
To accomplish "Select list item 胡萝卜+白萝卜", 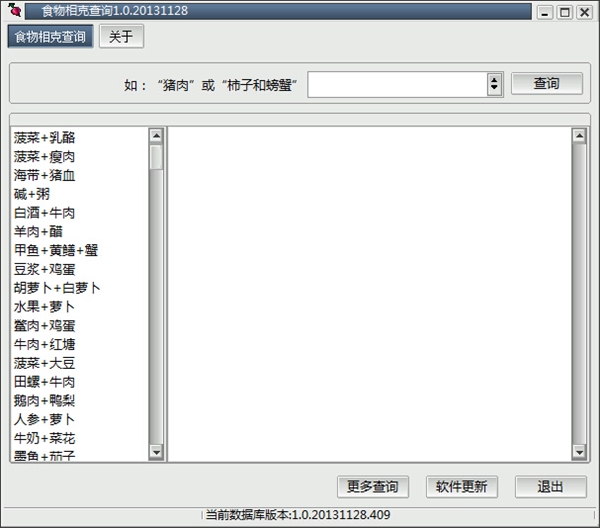I will point(57,288).
